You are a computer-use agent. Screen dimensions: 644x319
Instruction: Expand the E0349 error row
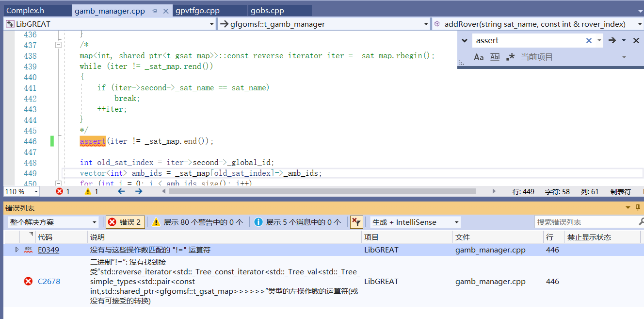pos(17,250)
